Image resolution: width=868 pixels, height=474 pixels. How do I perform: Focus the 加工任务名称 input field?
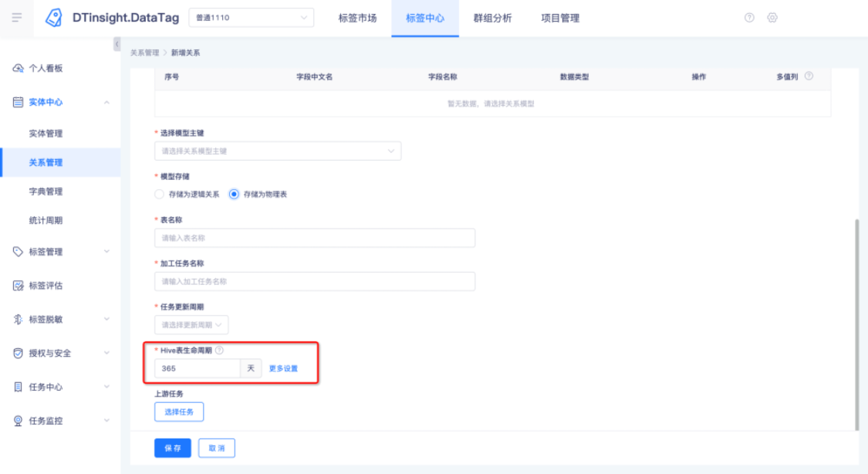(x=315, y=281)
